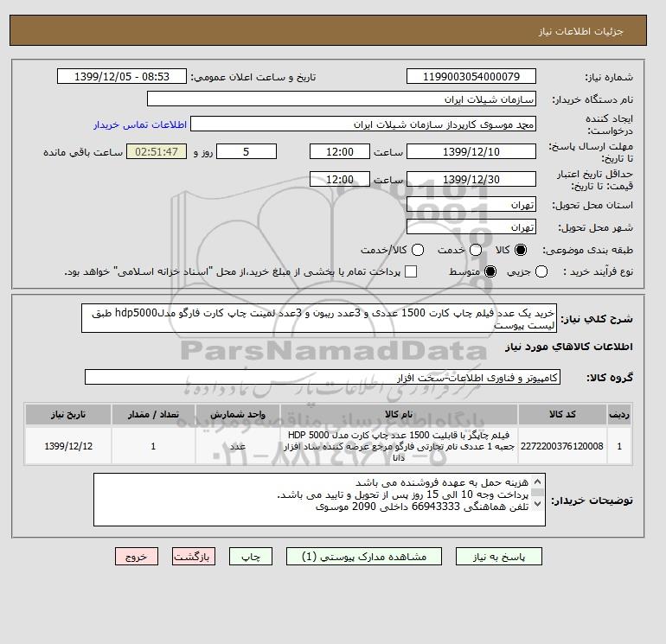The height and width of the screenshot is (644, 666).
Task: Click the row number 1 cell
Action: pyautogui.click(x=619, y=446)
